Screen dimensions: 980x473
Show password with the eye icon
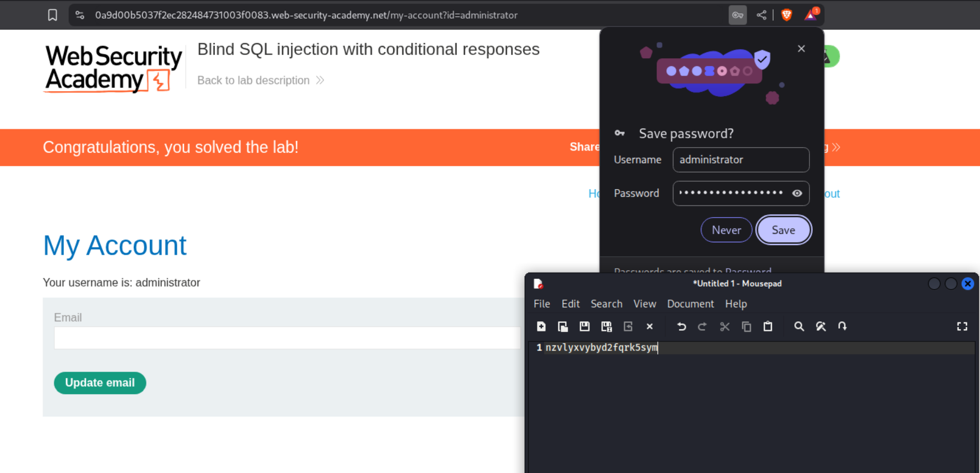[797, 193]
